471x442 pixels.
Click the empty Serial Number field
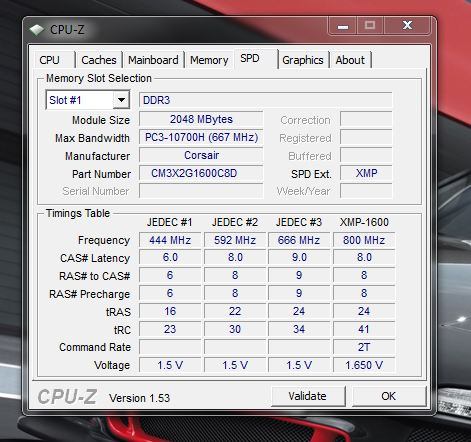(x=201, y=191)
